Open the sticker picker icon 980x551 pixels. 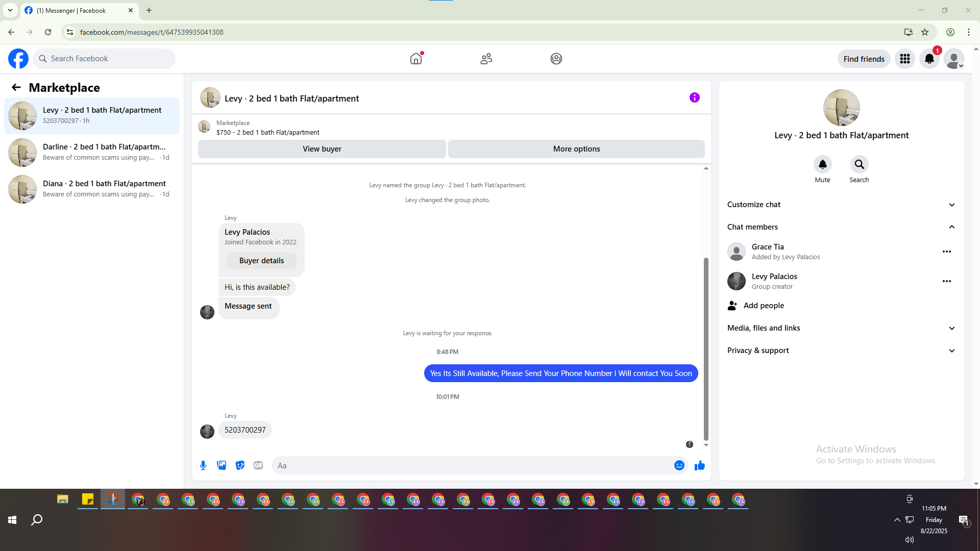tap(240, 465)
